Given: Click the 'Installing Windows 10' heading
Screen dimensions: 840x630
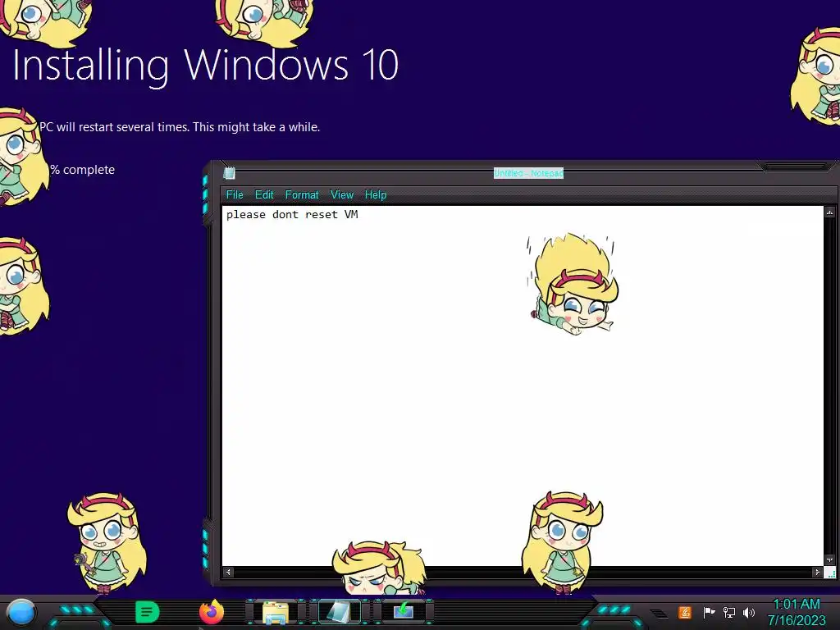Looking at the screenshot, I should coord(206,66).
